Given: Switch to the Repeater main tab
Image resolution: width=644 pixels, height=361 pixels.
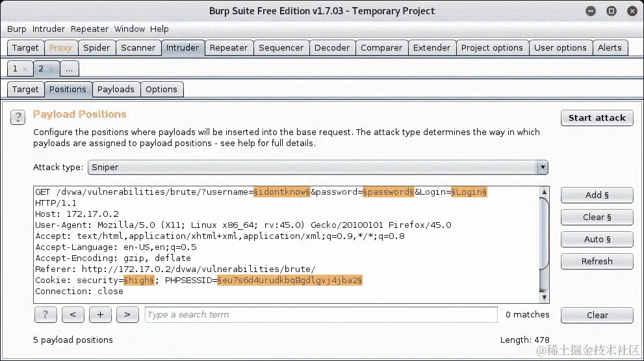Looking at the screenshot, I should 229,47.
